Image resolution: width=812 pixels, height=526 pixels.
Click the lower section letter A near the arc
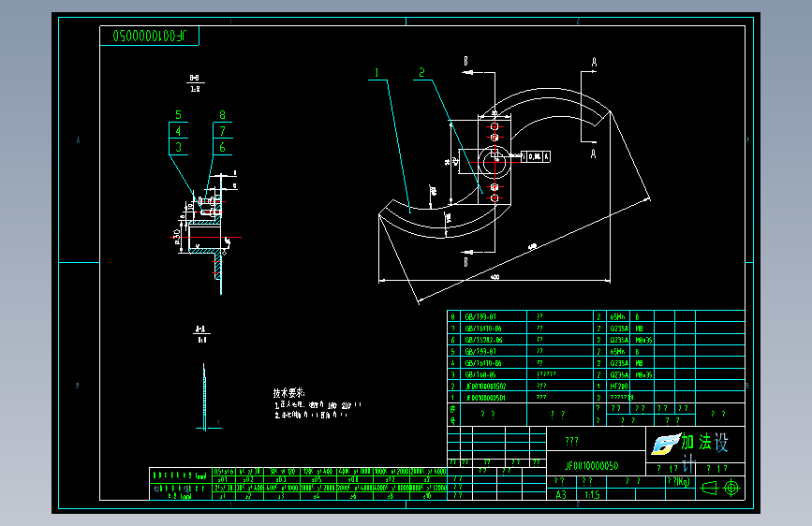coord(594,153)
